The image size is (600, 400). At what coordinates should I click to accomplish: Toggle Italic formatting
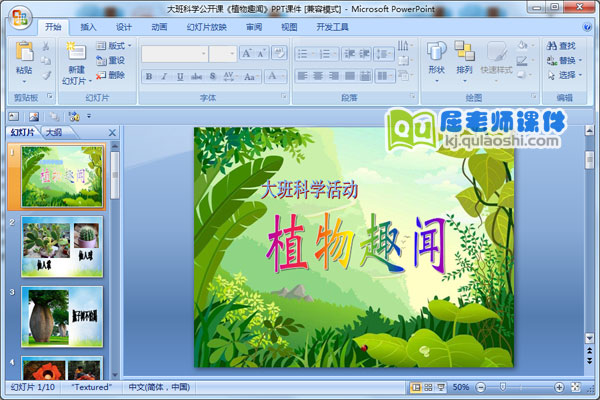coord(164,77)
